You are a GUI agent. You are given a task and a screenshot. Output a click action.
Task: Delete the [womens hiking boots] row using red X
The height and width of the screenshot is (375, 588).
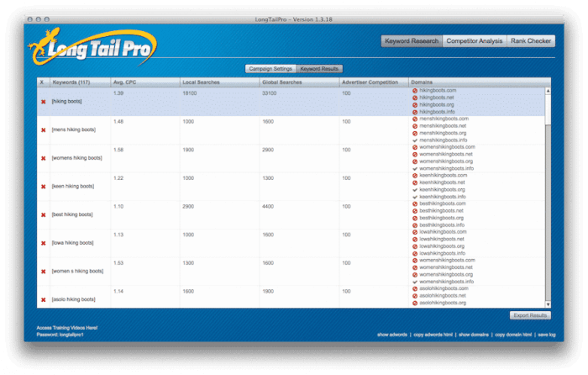(43, 158)
